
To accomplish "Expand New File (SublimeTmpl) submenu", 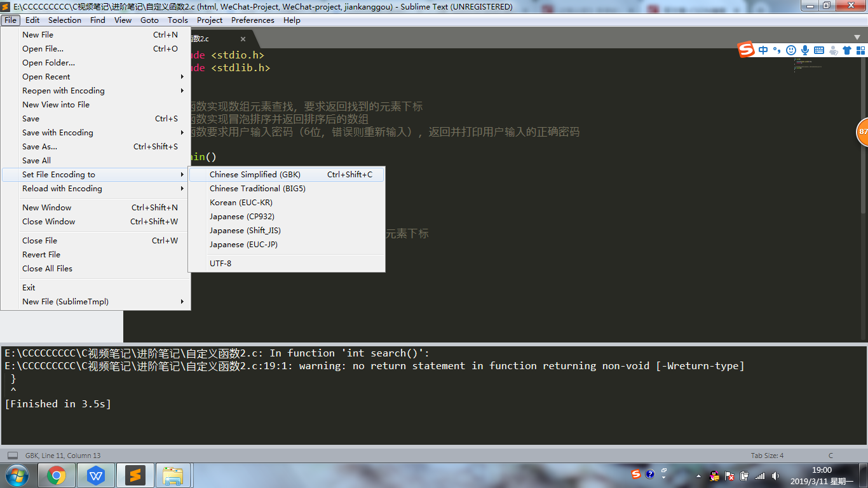I will click(95, 301).
